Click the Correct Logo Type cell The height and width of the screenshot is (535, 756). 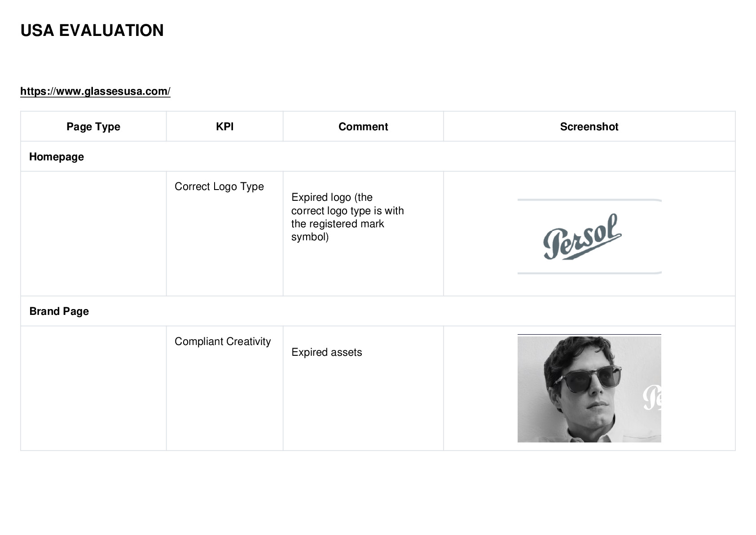coord(224,234)
